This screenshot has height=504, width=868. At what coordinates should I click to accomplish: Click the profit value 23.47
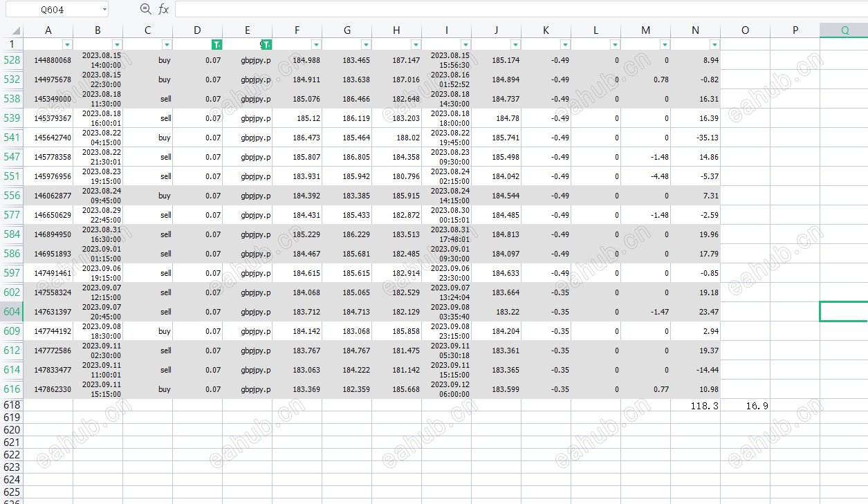click(709, 312)
